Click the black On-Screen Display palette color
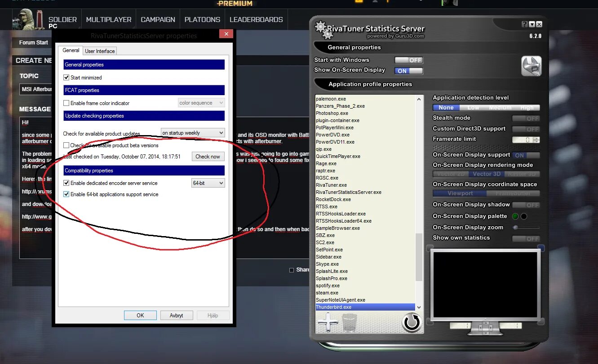598x364 pixels. tap(524, 216)
